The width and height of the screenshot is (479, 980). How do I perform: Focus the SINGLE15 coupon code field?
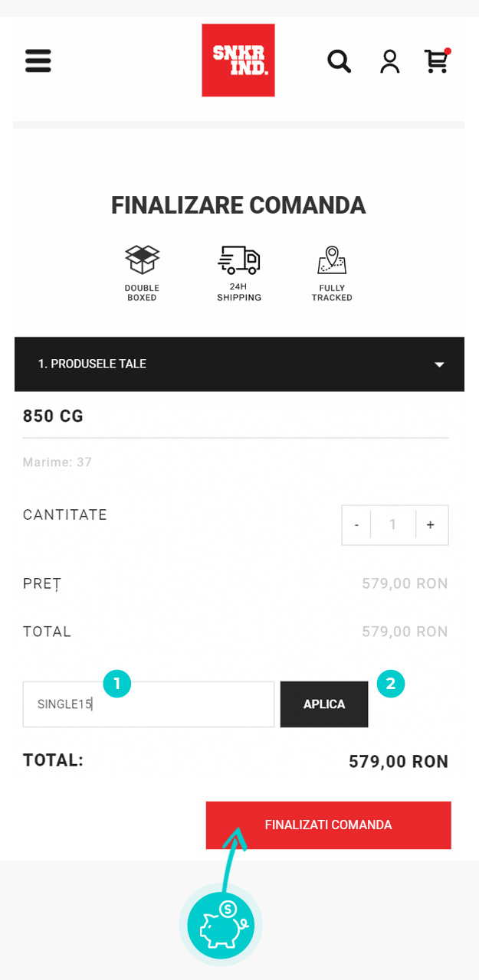pyautogui.click(x=149, y=704)
